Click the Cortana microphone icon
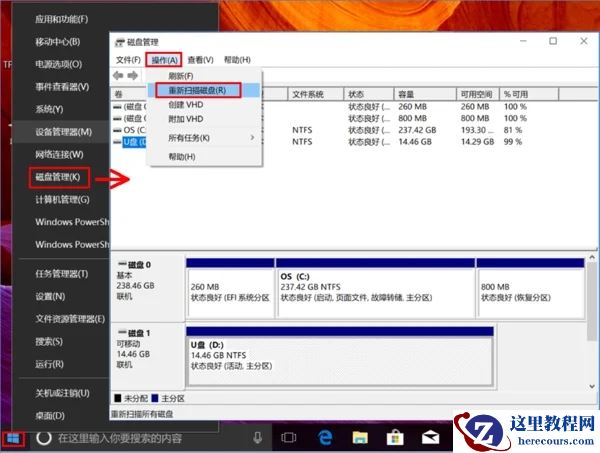600x453 pixels. coord(258,437)
